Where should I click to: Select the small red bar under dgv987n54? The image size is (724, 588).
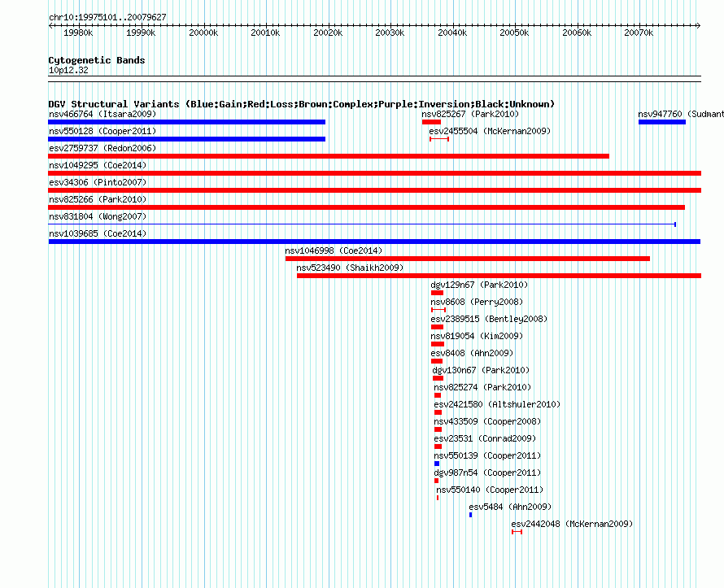[436, 481]
